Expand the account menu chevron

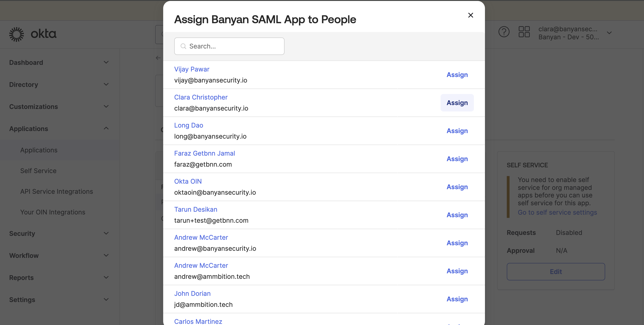(x=609, y=33)
